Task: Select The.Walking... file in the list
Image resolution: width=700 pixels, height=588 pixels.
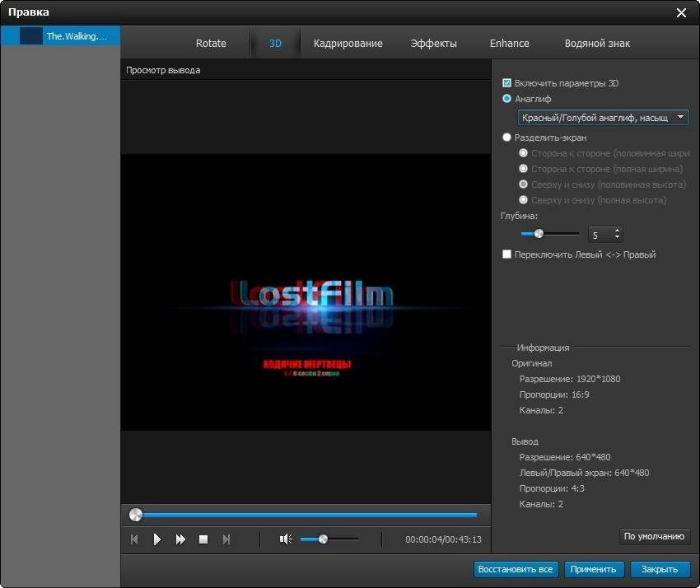Action: (x=60, y=35)
